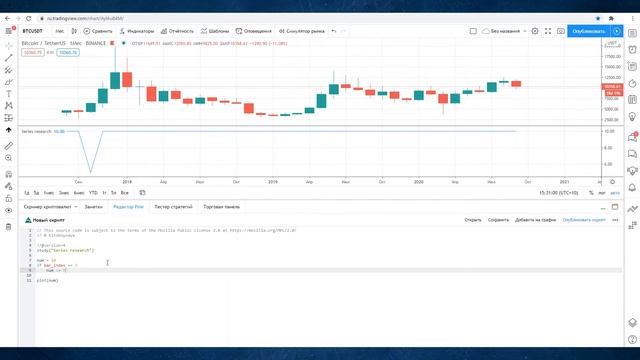640x360 pixels.
Task: Toggle lock all drawing tools
Action: coord(9,198)
